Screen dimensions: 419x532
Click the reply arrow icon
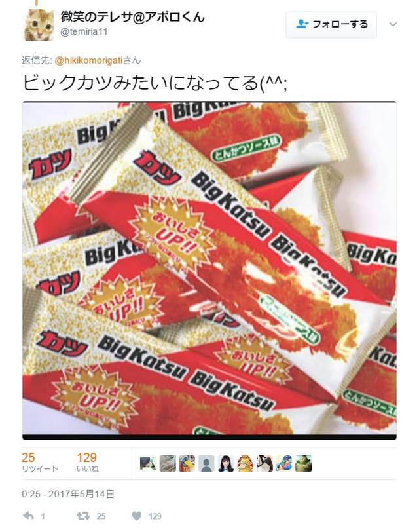tap(29, 516)
